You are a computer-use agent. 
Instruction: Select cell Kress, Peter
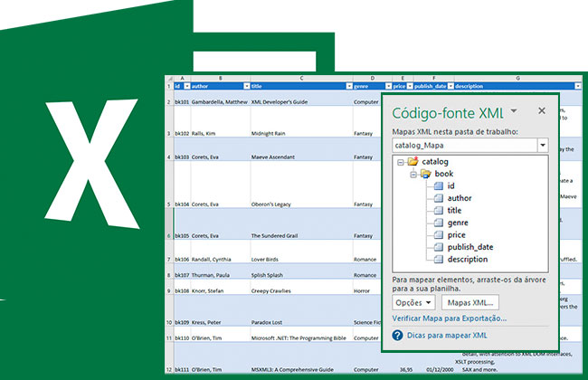(220, 310)
